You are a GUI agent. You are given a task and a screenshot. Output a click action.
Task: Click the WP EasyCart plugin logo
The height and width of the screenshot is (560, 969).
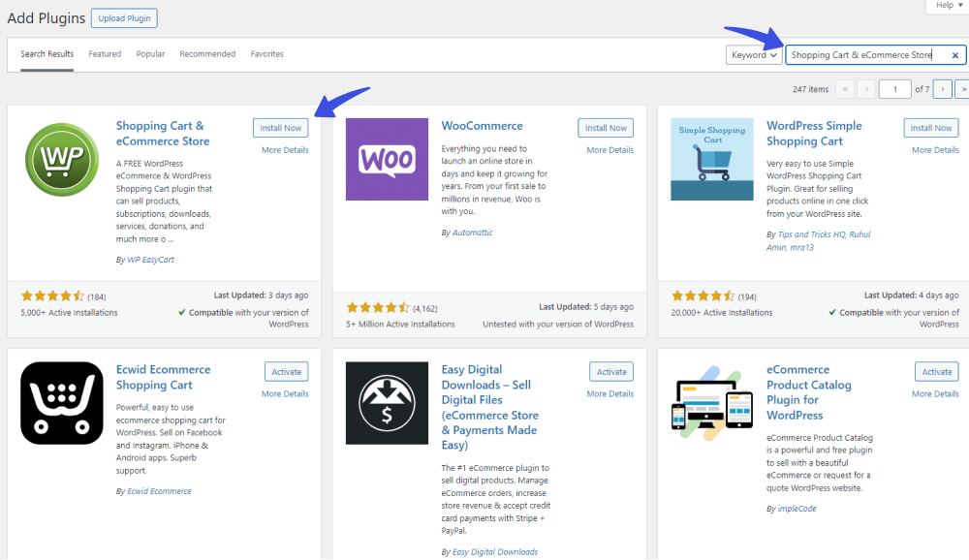[62, 160]
